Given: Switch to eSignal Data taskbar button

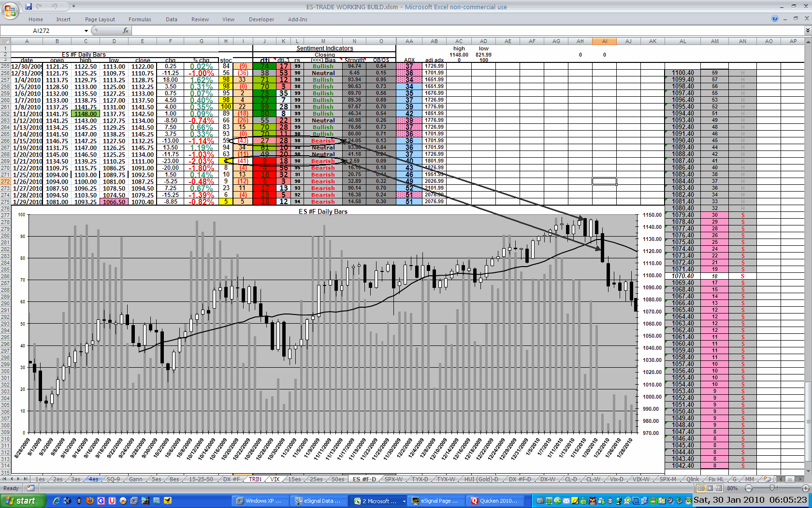Looking at the screenshot, I should [318, 501].
